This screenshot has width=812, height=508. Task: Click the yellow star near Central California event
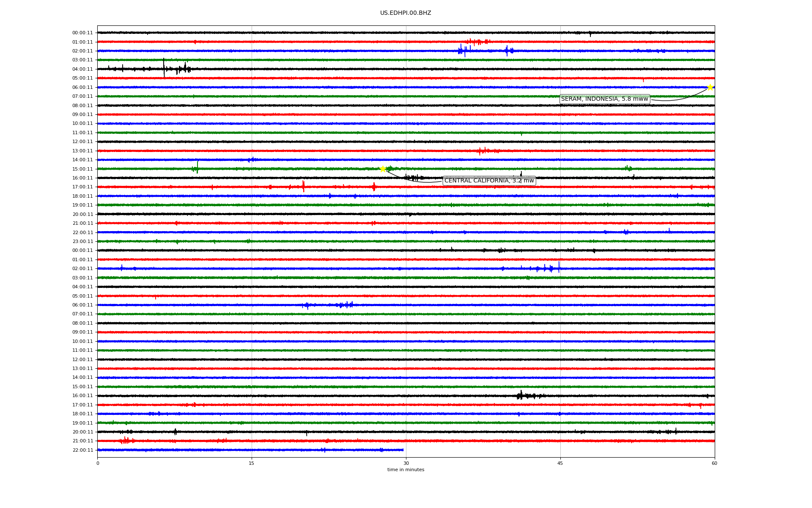point(383,169)
